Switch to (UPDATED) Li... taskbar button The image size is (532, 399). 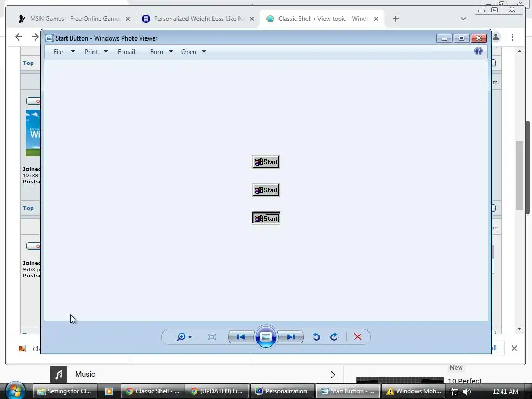pos(218,391)
